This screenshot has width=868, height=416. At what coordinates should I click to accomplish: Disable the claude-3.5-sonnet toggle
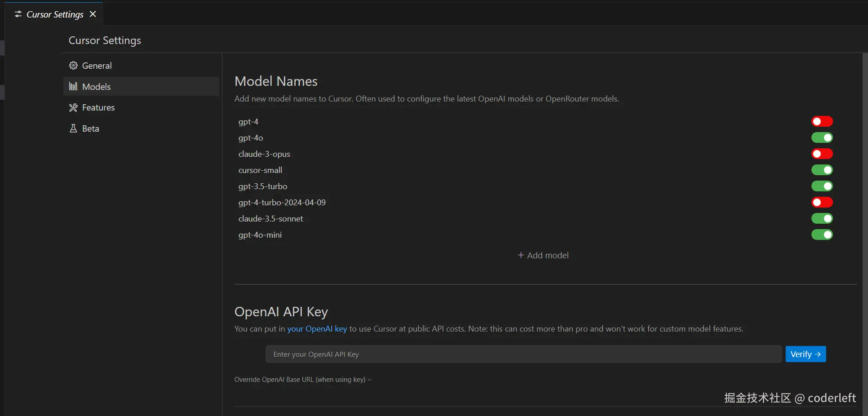tap(822, 219)
